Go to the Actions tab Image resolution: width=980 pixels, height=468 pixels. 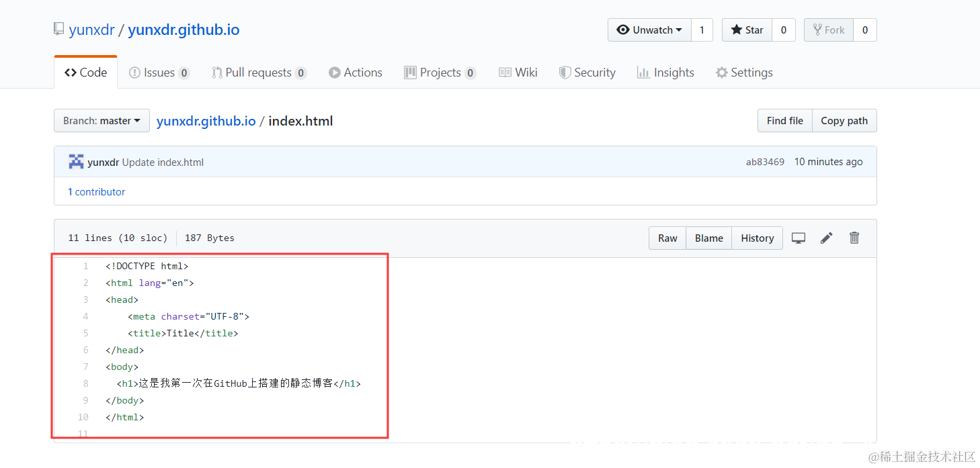click(x=356, y=73)
